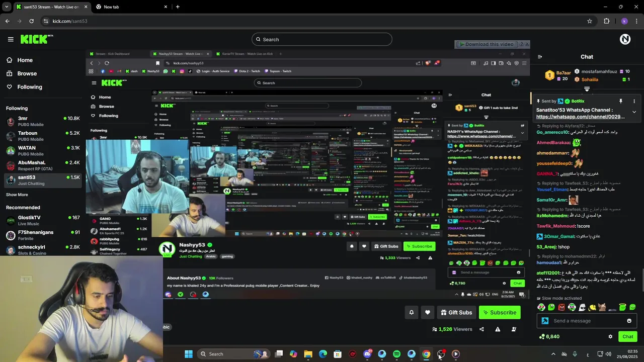644x362 pixels.
Task: Open the emoji picker in chat input
Action: click(x=629, y=321)
